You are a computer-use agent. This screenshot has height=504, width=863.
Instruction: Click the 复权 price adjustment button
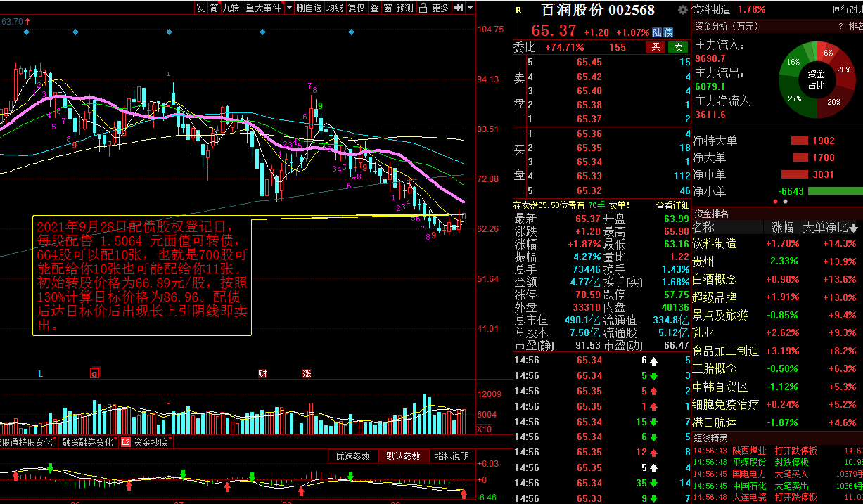(x=357, y=8)
